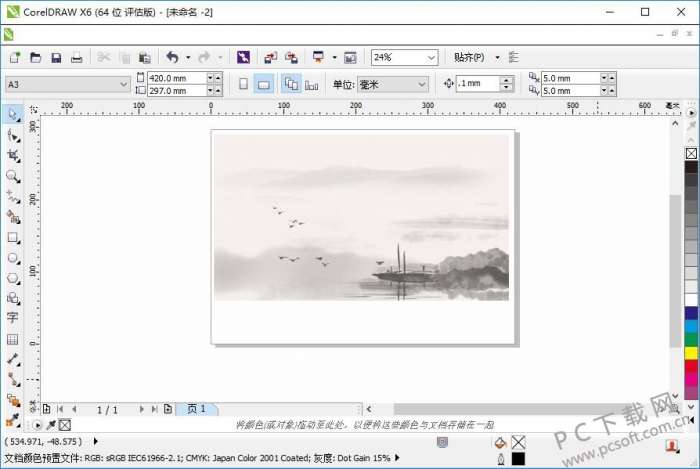Select the Shape tool
This screenshot has width=700, height=469.
13,135
